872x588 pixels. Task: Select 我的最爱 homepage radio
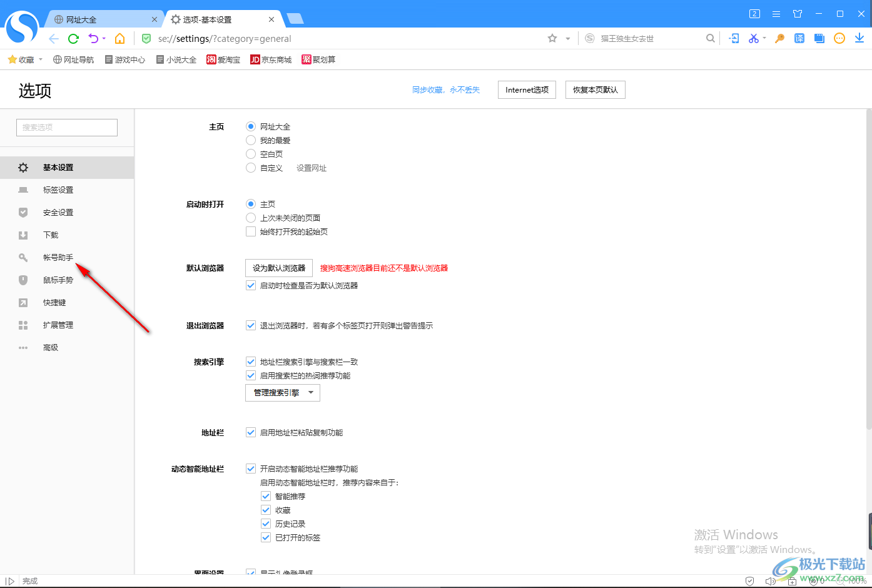[251, 140]
